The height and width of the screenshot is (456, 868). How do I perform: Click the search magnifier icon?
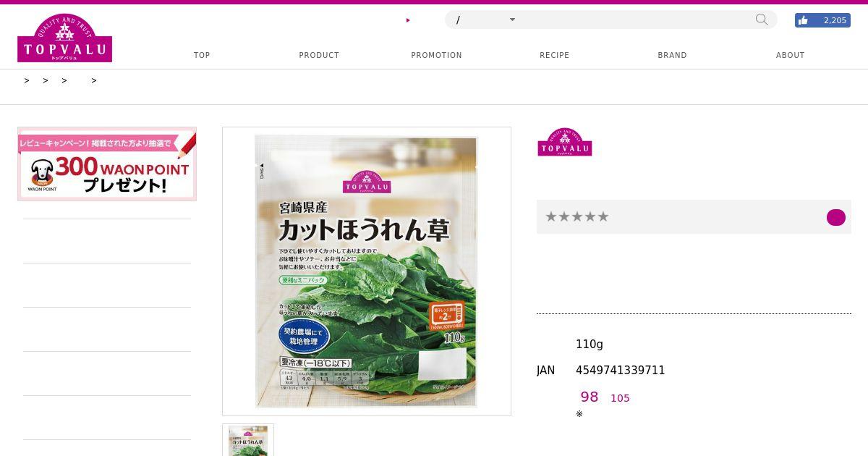(x=762, y=20)
